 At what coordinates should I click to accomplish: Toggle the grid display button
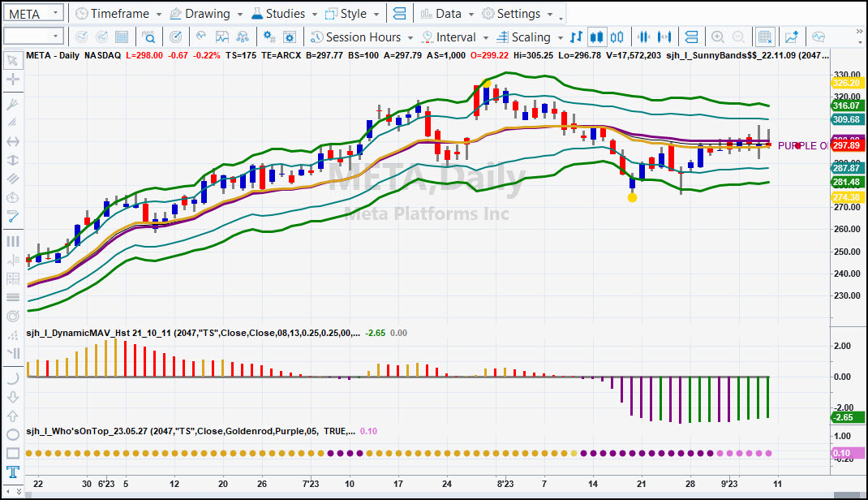pyautogui.click(x=765, y=37)
